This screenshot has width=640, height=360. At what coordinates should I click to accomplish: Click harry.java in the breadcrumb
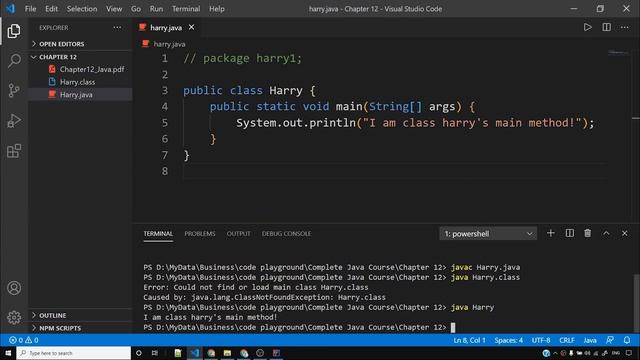(x=169, y=44)
